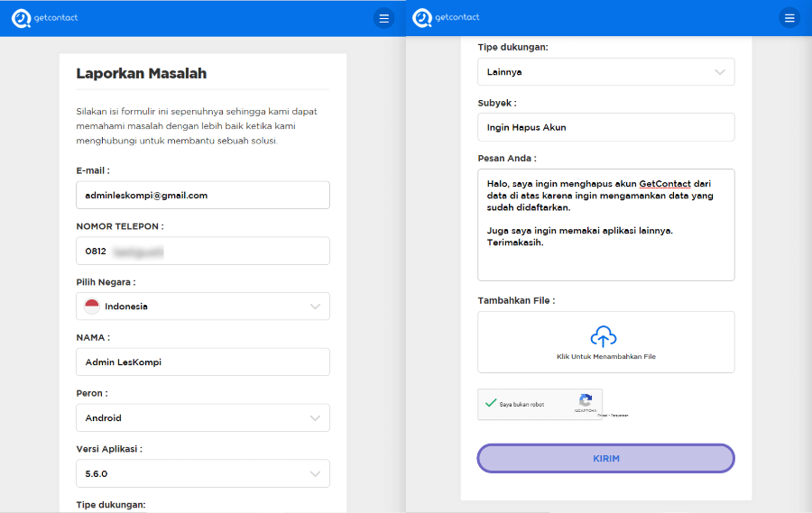
Task: Open the Pilih Negara Indonesia dropdown
Action: click(203, 306)
